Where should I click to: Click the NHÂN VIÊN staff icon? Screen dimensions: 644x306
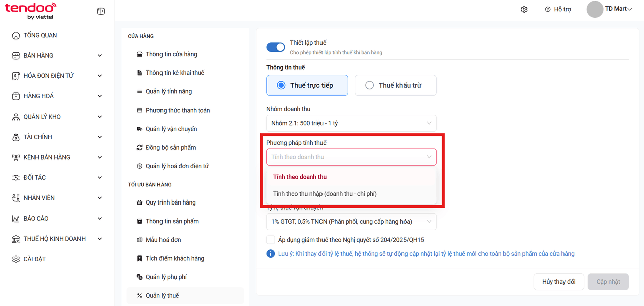click(x=16, y=198)
